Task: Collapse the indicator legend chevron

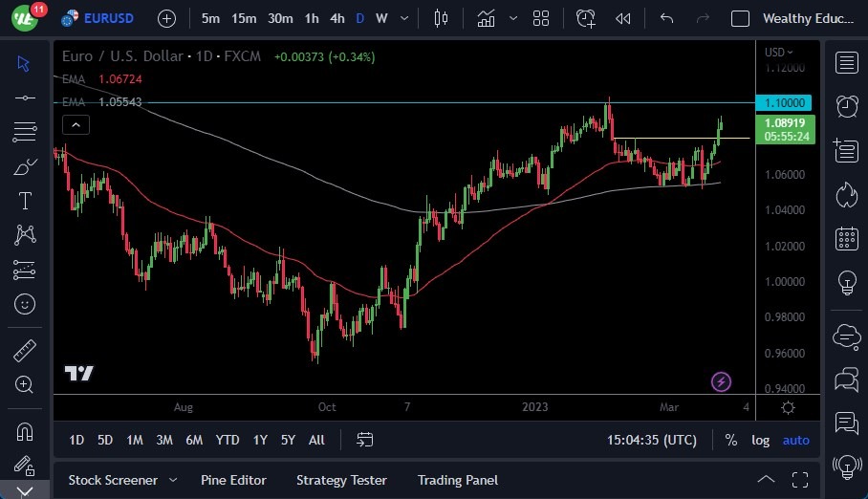Action: click(76, 124)
